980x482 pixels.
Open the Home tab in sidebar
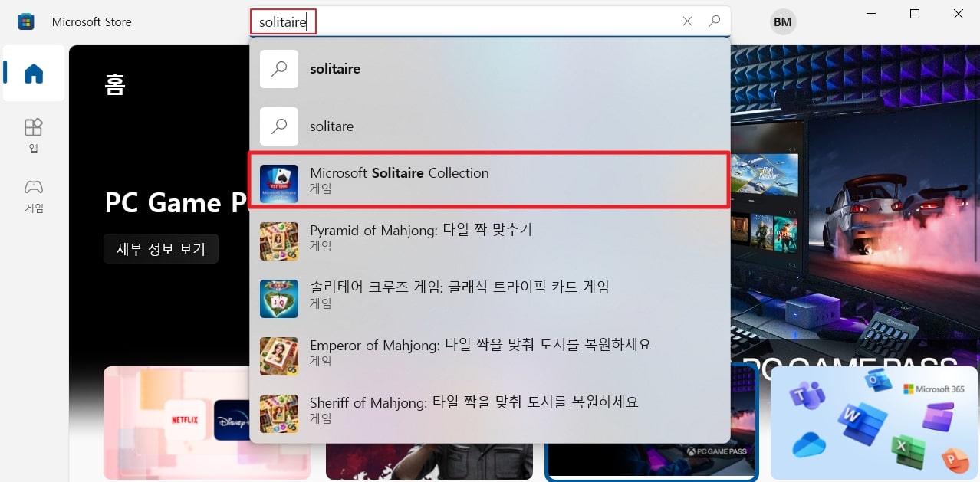click(34, 74)
